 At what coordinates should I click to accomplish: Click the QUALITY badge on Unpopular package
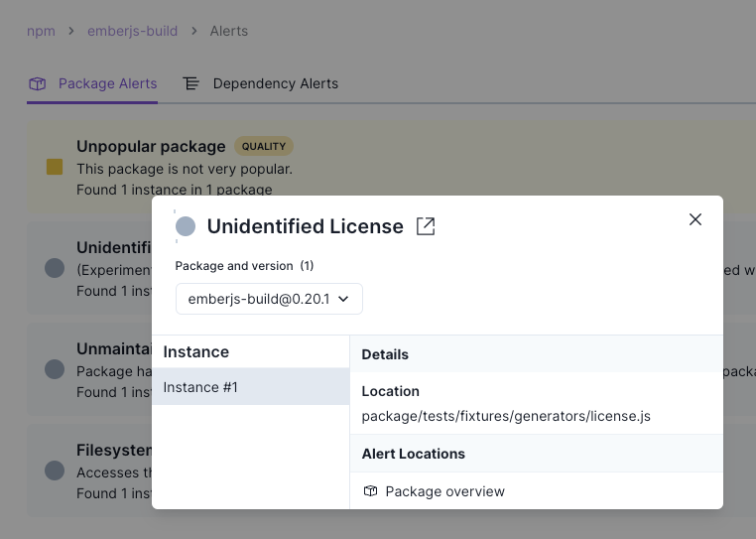264,146
